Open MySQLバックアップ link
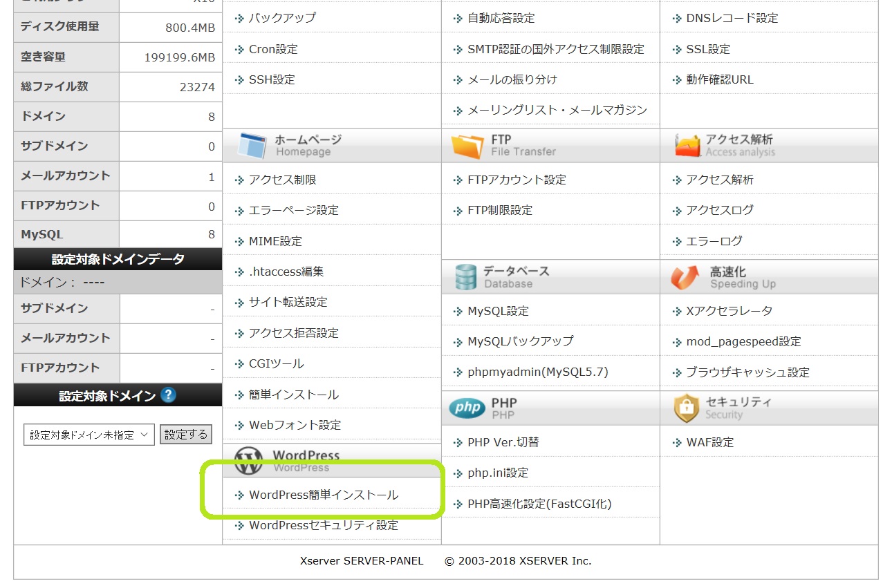The image size is (892, 588). (520, 341)
